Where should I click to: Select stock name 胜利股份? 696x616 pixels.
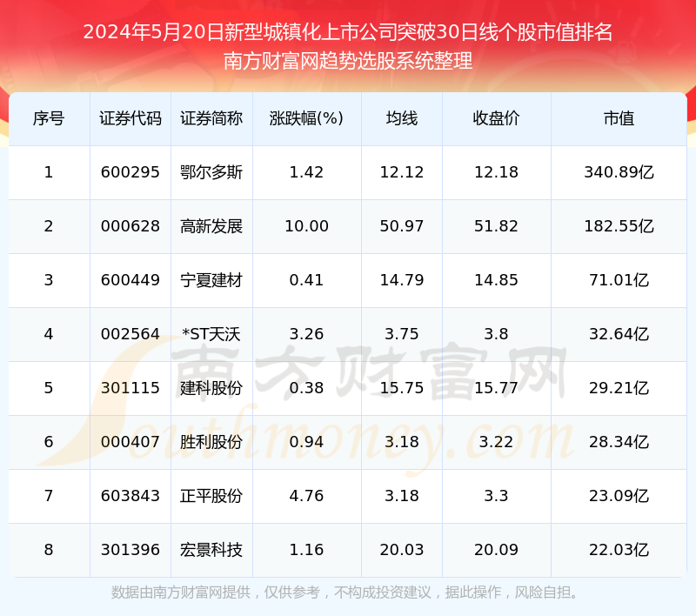click(211, 442)
